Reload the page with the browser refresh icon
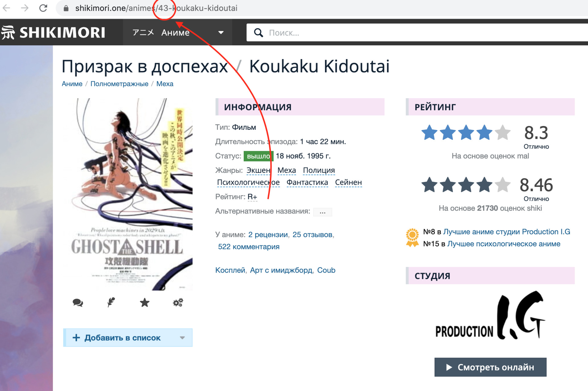 coord(43,8)
